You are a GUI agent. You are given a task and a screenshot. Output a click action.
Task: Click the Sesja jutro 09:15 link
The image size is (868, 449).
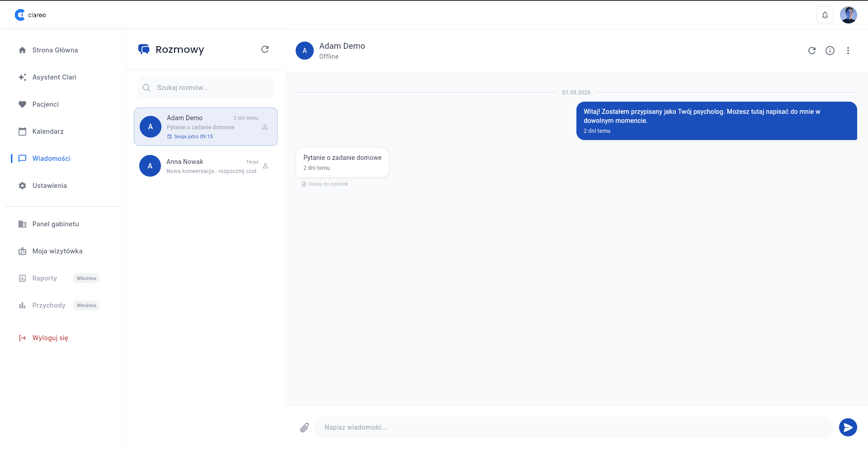(x=190, y=136)
